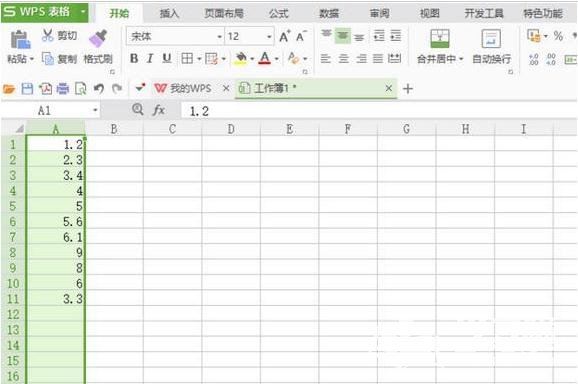The width and height of the screenshot is (578, 384).
Task: Click the Merge and Center icon
Action: pyautogui.click(x=440, y=39)
